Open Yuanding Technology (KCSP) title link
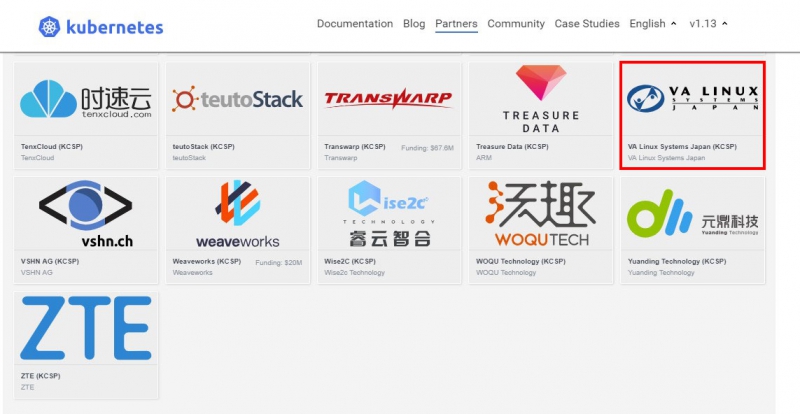 point(677,261)
